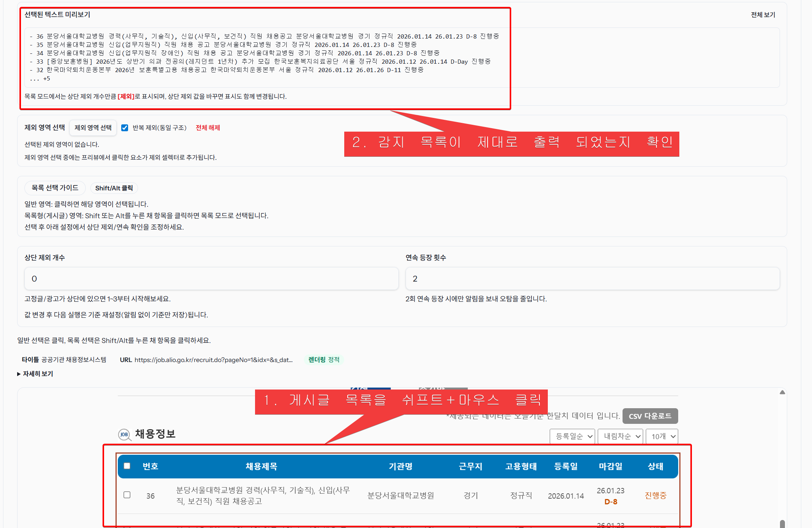Click 전체 보기 in the text preview header
This screenshot has height=528, width=812.
(763, 15)
